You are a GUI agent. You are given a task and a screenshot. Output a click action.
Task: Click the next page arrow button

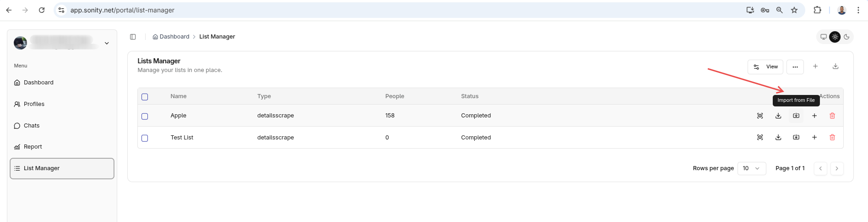pyautogui.click(x=837, y=168)
